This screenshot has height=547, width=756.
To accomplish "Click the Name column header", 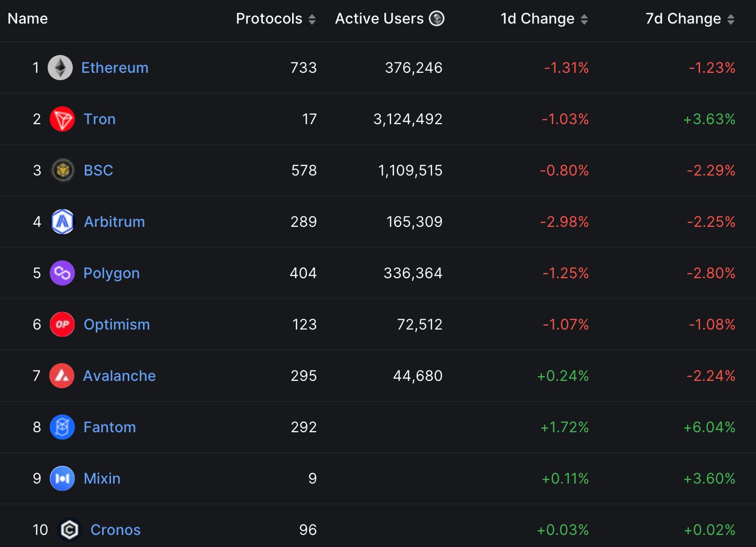I will tap(28, 18).
